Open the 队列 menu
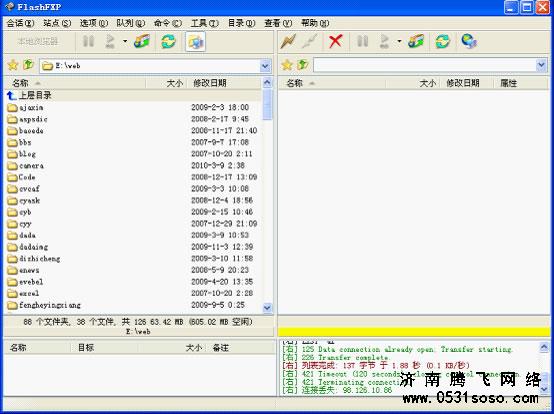Image resolution: width=554 pixels, height=414 pixels. tap(130, 23)
